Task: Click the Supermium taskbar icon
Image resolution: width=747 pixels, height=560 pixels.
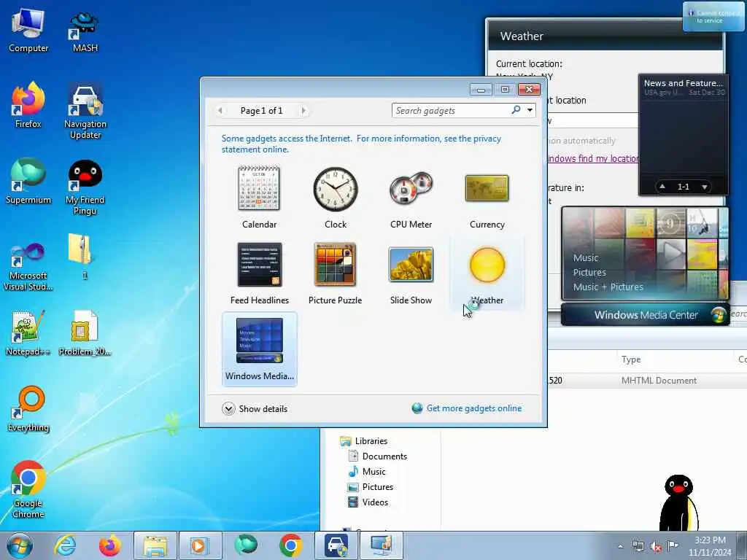Action: (x=246, y=545)
